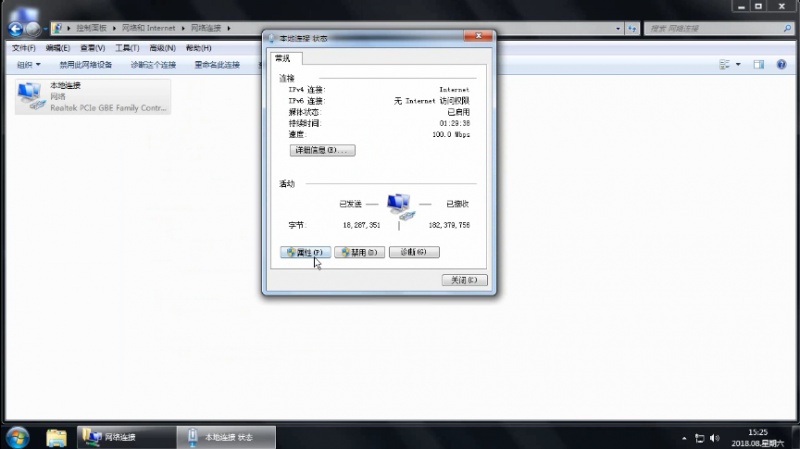Click the network tray icon
The height and width of the screenshot is (449, 800).
[699, 438]
